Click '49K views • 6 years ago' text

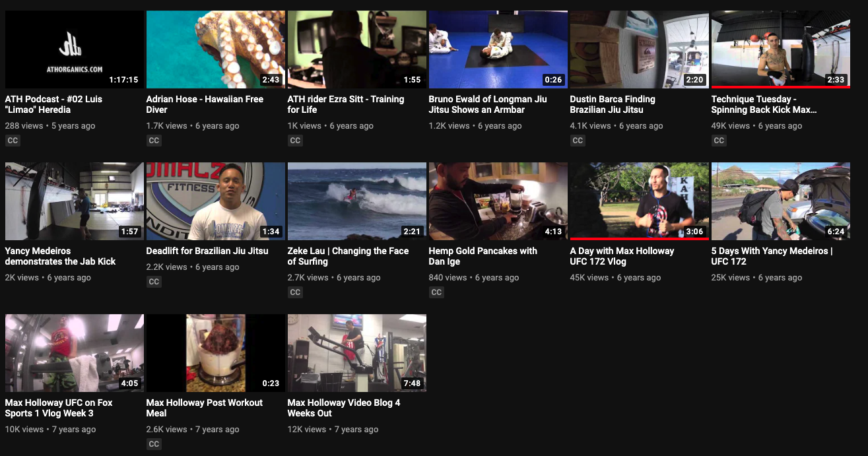point(757,125)
